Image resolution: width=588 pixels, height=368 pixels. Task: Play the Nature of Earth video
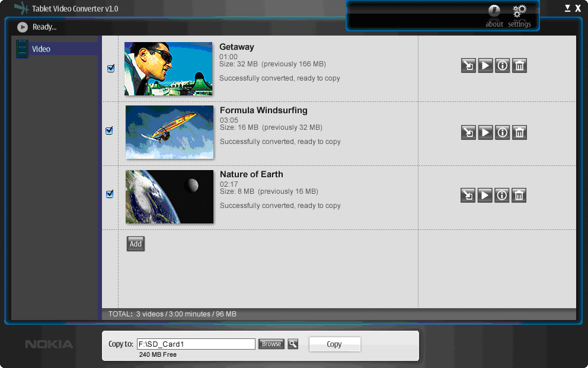(485, 196)
